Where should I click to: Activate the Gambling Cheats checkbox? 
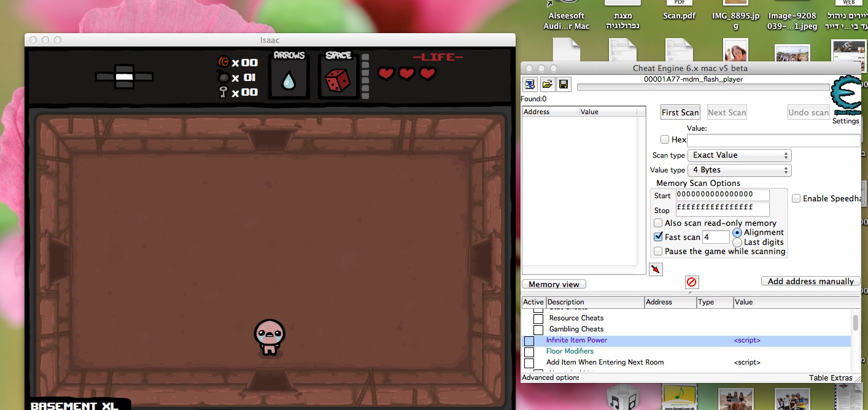(x=538, y=330)
